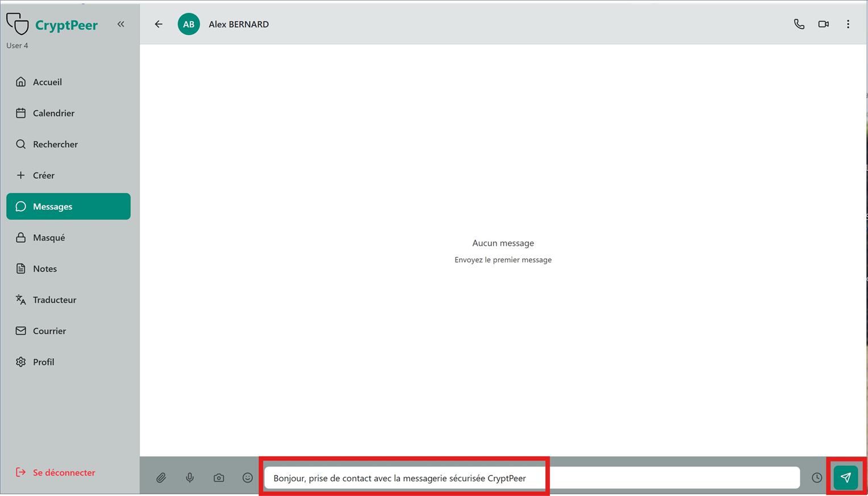Viewport: 868px width, 496px height.
Task: Start a voice call with Alex BERNARD
Action: 799,24
